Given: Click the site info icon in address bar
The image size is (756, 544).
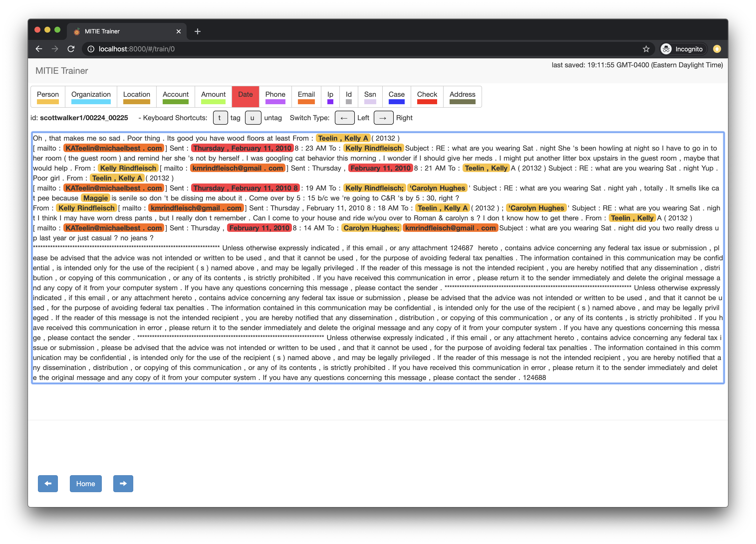Looking at the screenshot, I should (x=91, y=49).
